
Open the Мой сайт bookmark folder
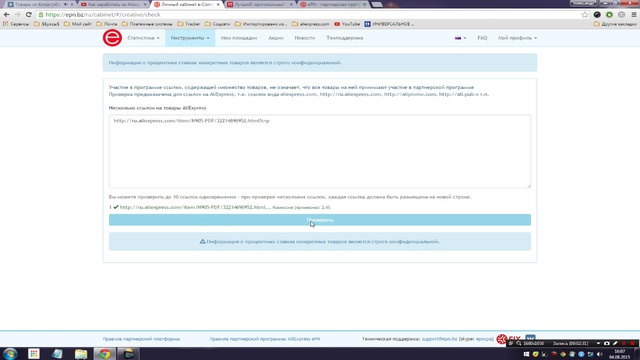click(78, 24)
